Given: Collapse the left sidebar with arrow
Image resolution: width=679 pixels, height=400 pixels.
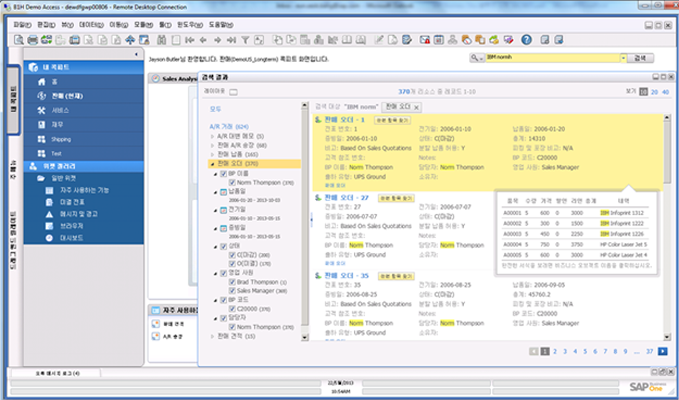Looking at the screenshot, I should 136,54.
